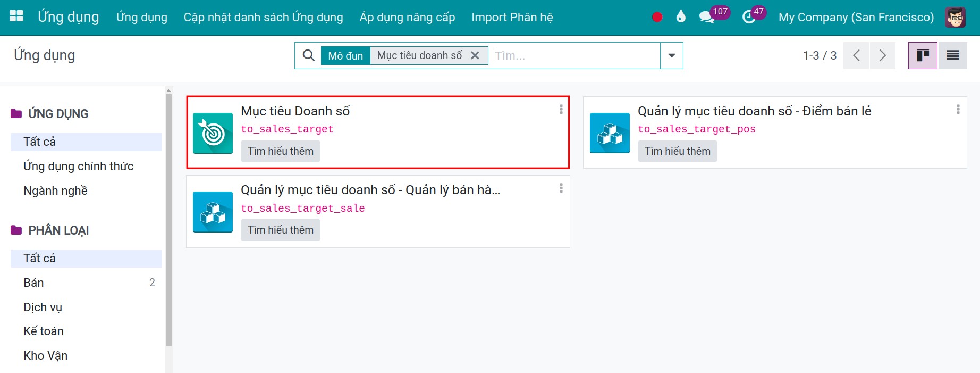This screenshot has height=373, width=980.
Task: Click the water drop debug icon
Action: pyautogui.click(x=681, y=16)
